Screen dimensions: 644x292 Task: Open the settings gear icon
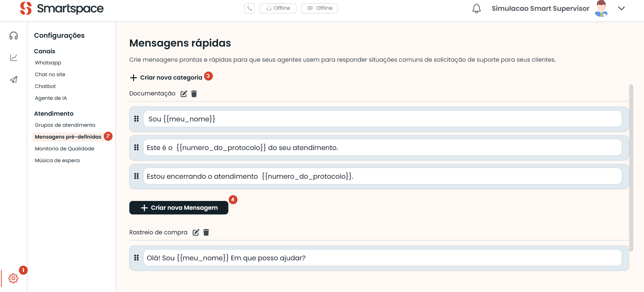[x=13, y=279]
